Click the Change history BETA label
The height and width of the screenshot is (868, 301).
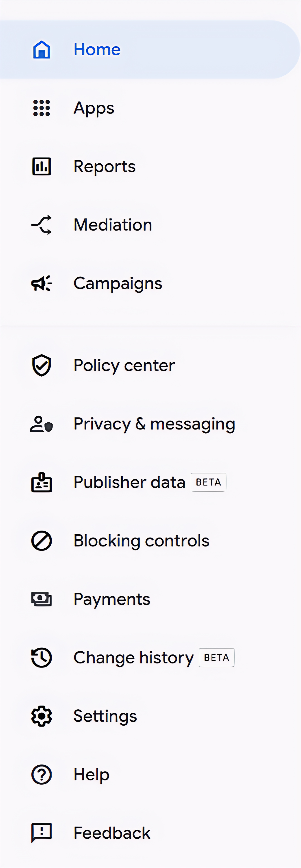point(216,657)
